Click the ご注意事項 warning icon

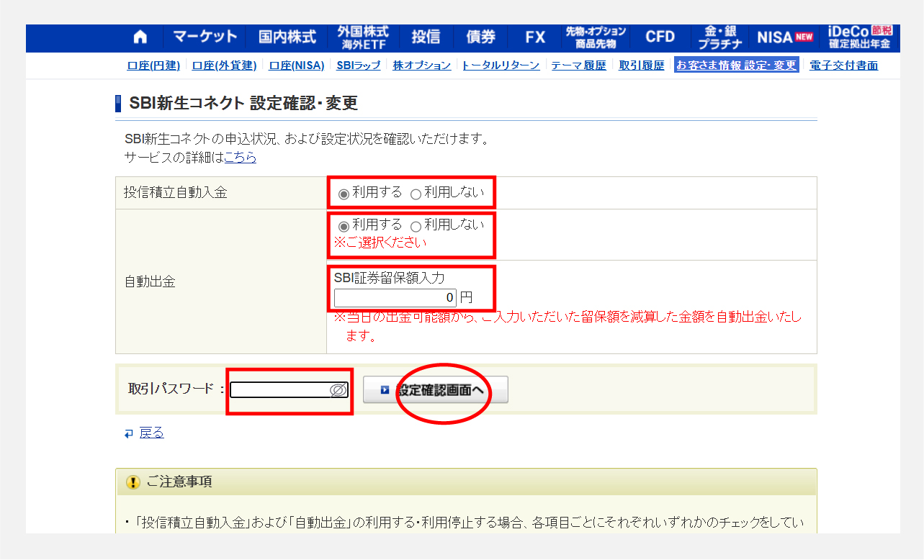(133, 482)
